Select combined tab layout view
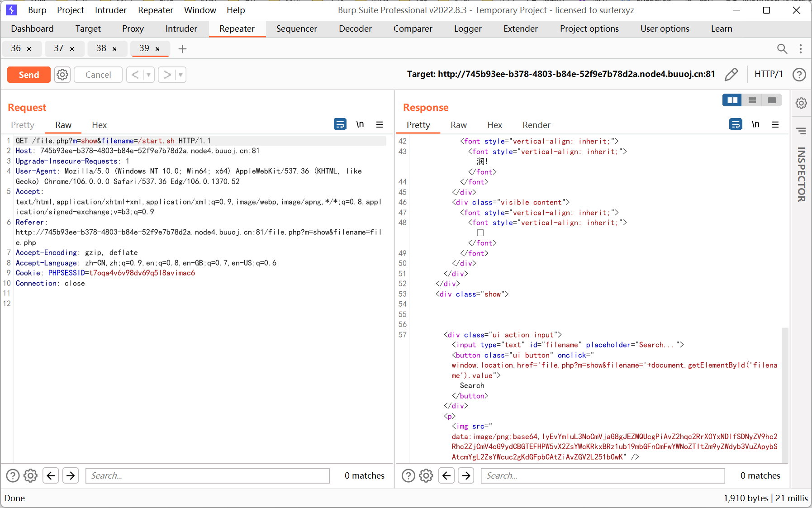The image size is (812, 508). click(772, 100)
